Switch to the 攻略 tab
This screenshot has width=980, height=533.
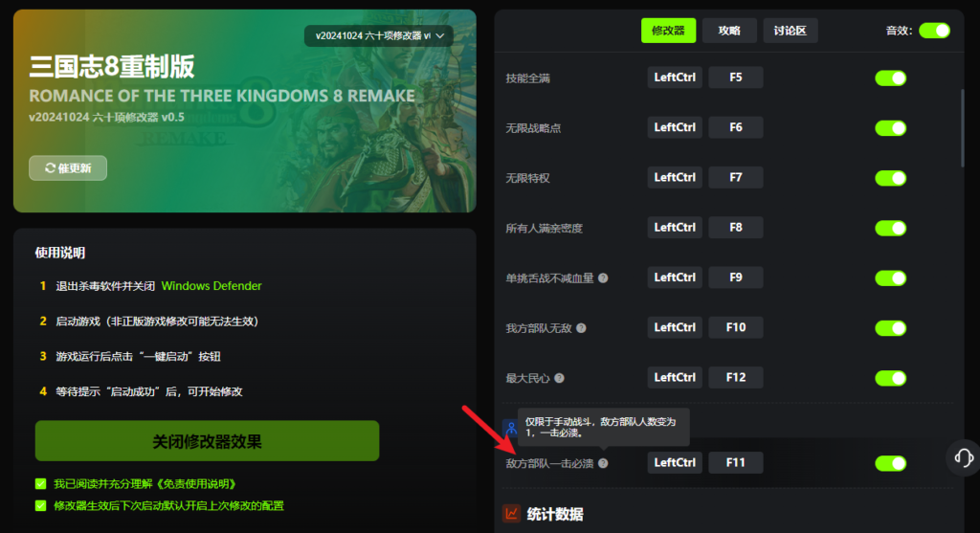click(x=729, y=31)
